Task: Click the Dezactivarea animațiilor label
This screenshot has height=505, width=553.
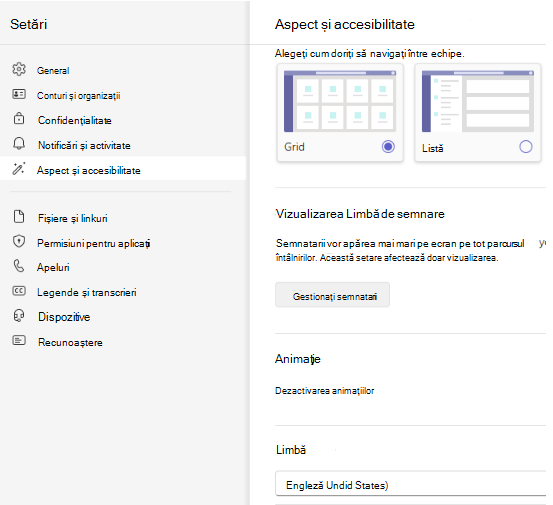Action: pyautogui.click(x=324, y=391)
